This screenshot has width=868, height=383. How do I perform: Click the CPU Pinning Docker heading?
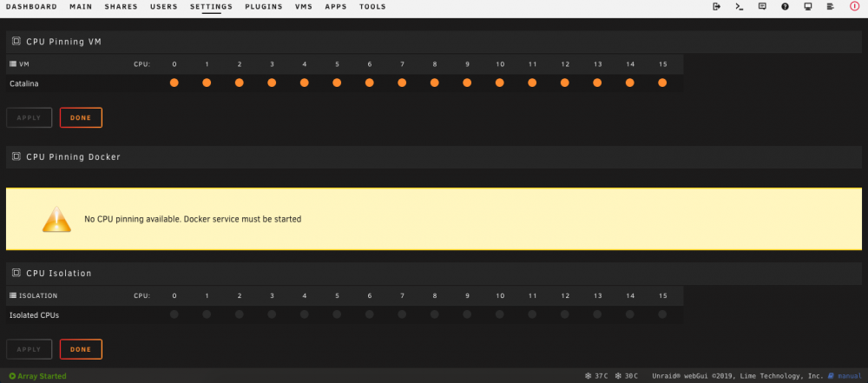click(73, 157)
